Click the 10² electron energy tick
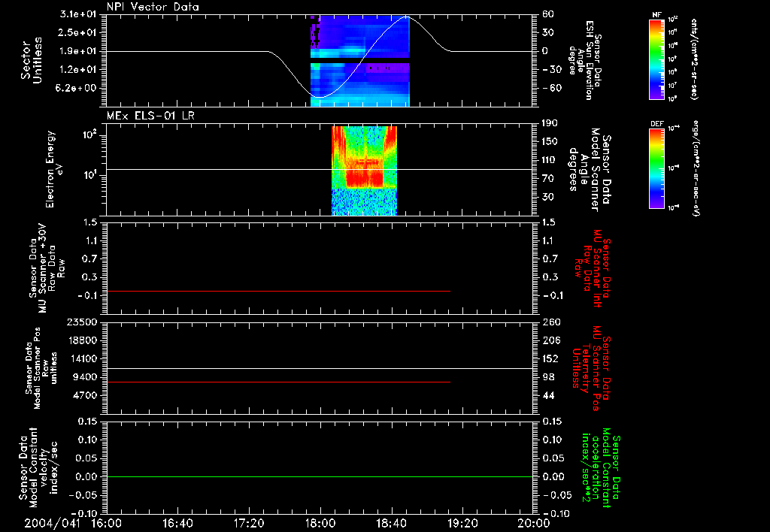The width and height of the screenshot is (770, 532). pyautogui.click(x=90, y=135)
